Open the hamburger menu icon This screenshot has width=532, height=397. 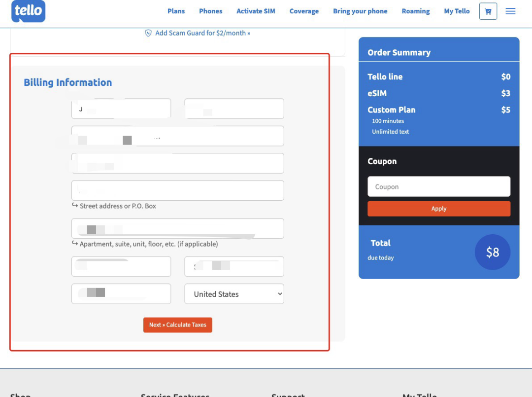pyautogui.click(x=510, y=11)
